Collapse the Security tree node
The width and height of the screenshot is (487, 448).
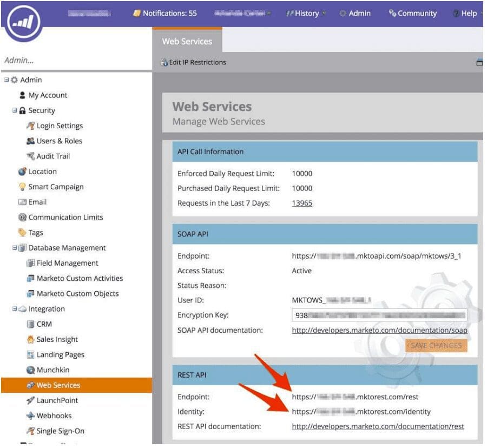pyautogui.click(x=14, y=110)
